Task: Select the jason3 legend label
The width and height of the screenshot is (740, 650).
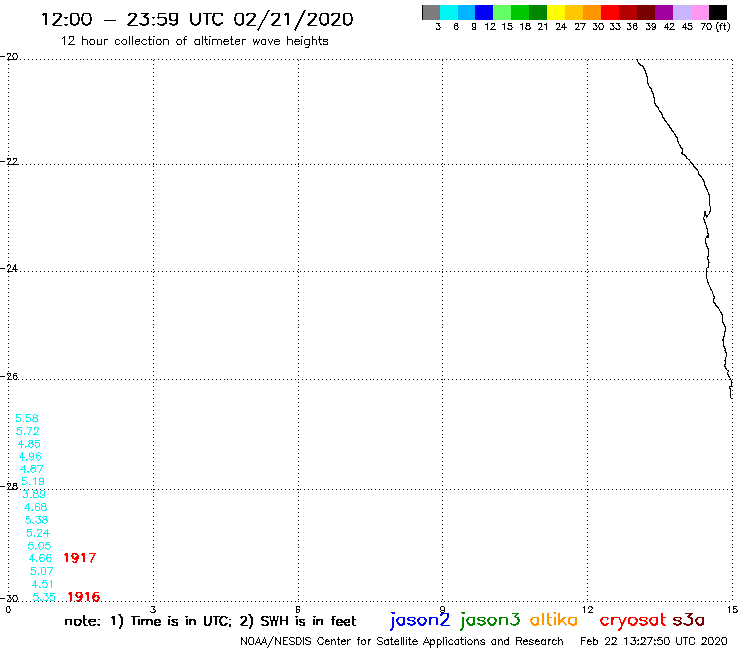Action: click(x=490, y=620)
